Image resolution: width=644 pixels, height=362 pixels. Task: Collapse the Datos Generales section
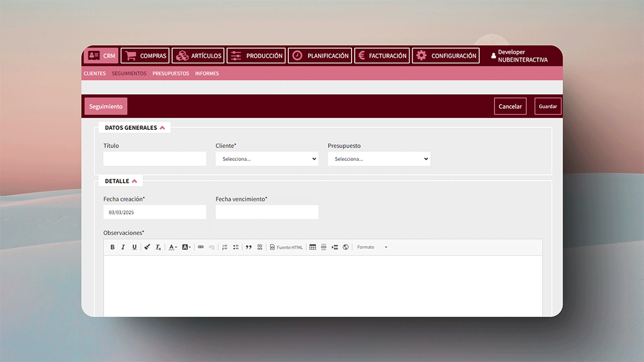coord(135,128)
